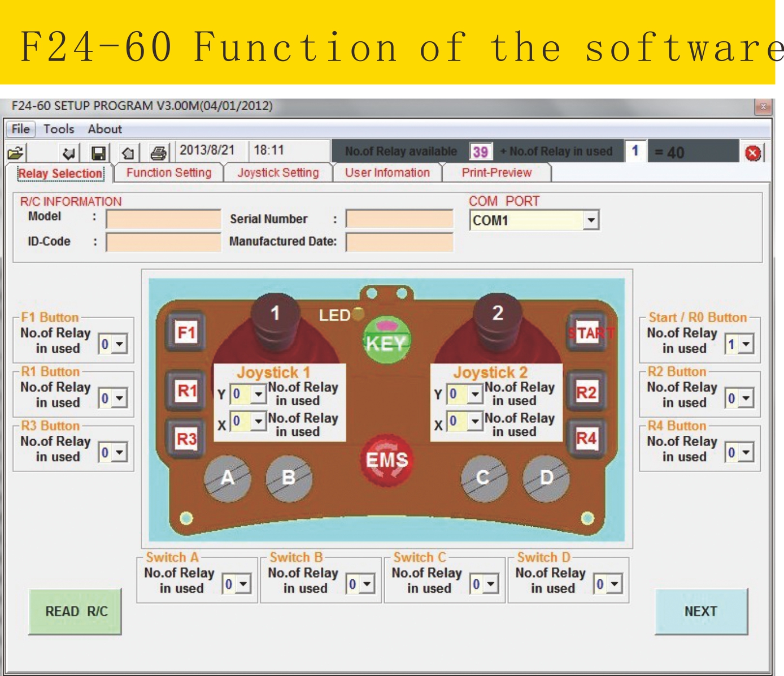This screenshot has width=784, height=676.
Task: Click the READ R/C button
Action: [x=75, y=612]
